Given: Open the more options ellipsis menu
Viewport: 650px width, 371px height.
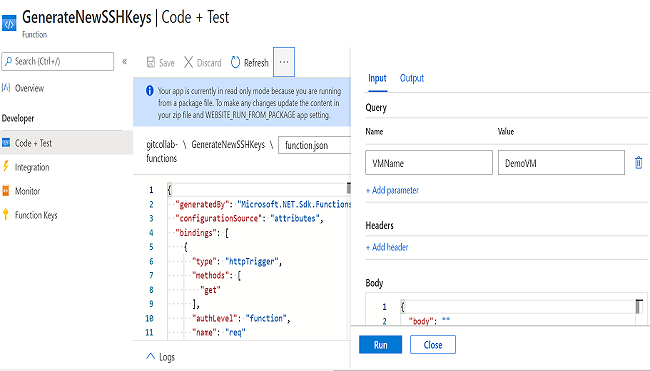Looking at the screenshot, I should click(x=284, y=62).
